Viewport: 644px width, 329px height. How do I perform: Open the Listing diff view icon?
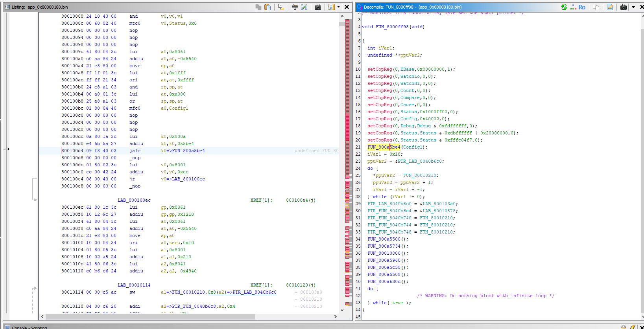[304, 7]
